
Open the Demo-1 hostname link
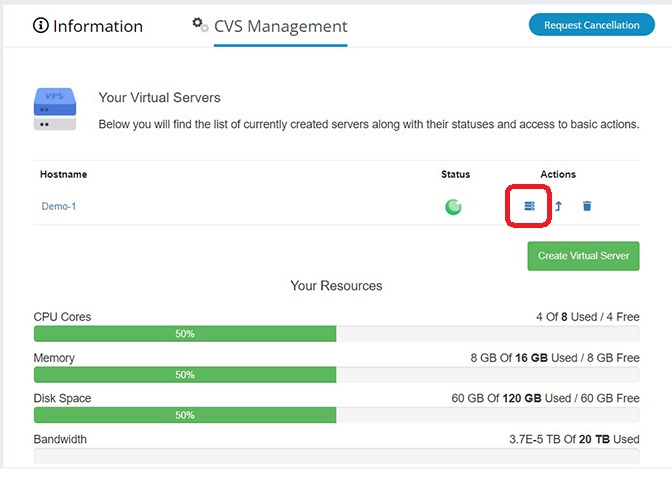[x=59, y=206]
